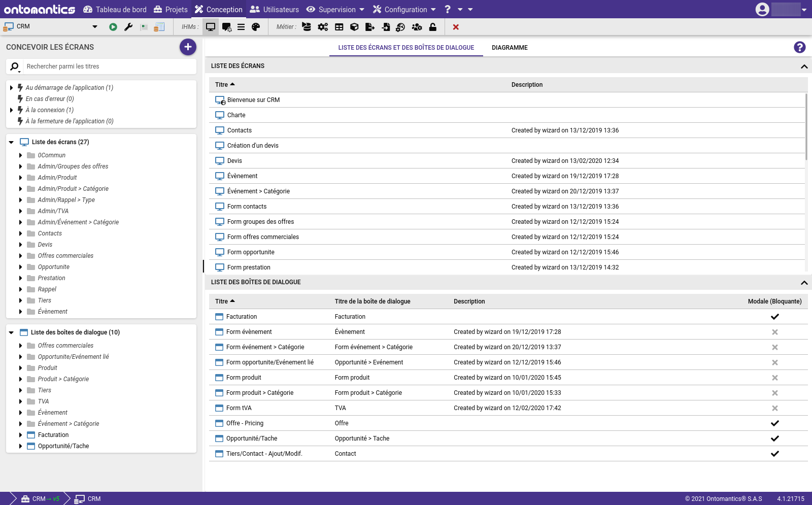Click the file export icon
The image size is (812, 505).
coord(370,27)
